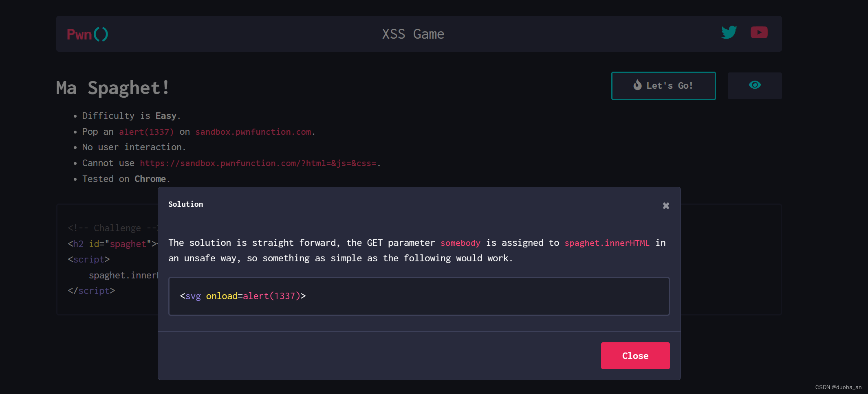Select the sandbox.pwnfunction.com link text
Viewport: 868px width, 394px height.
(x=253, y=132)
